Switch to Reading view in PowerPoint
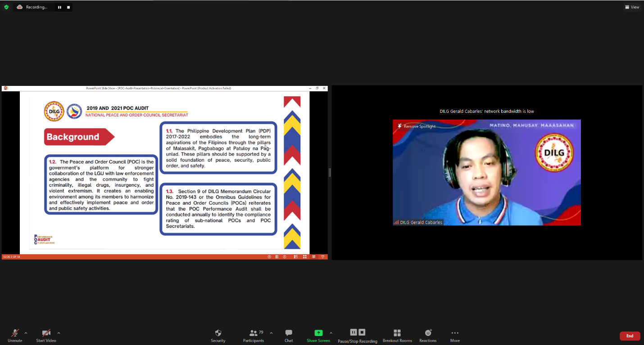Image resolution: width=644 pixels, height=345 pixels. pyautogui.click(x=313, y=257)
